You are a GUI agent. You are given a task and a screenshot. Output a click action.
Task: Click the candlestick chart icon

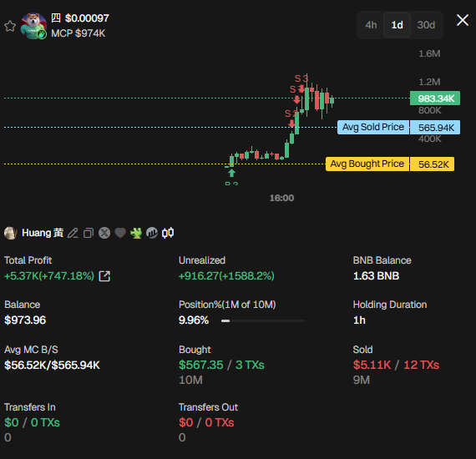point(168,233)
